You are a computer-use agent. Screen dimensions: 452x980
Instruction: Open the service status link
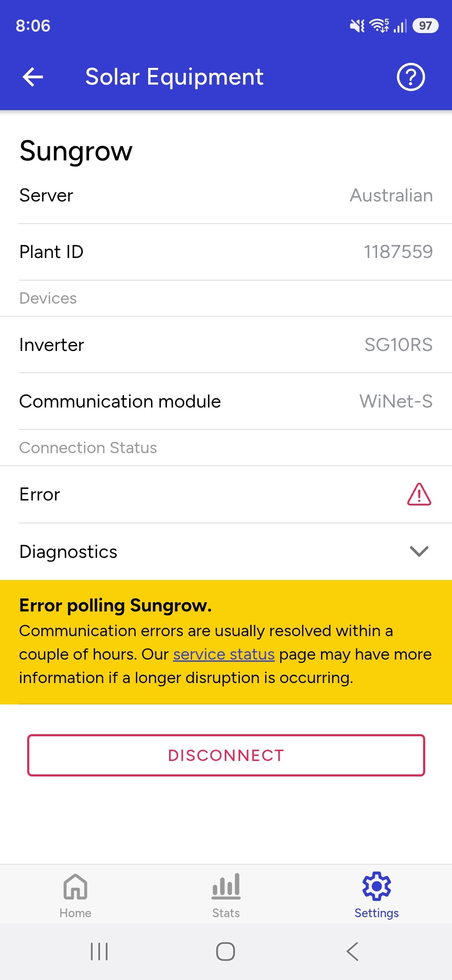223,654
